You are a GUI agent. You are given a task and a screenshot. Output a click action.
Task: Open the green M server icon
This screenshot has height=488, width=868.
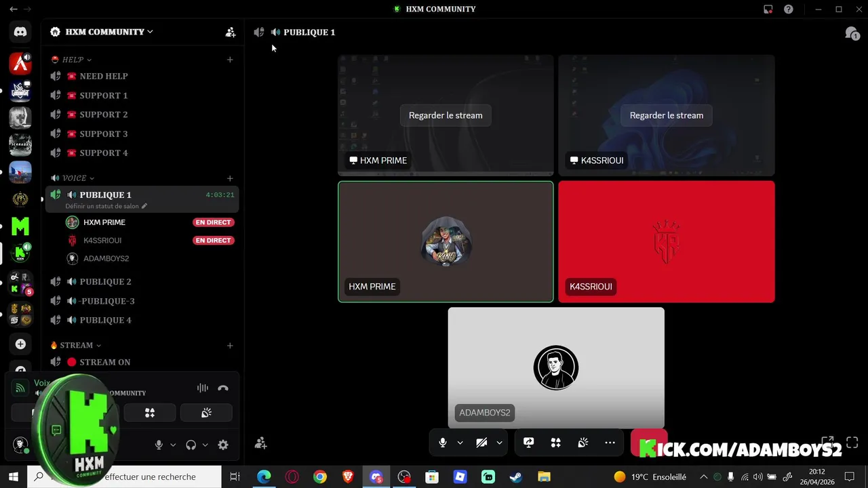pos(20,226)
